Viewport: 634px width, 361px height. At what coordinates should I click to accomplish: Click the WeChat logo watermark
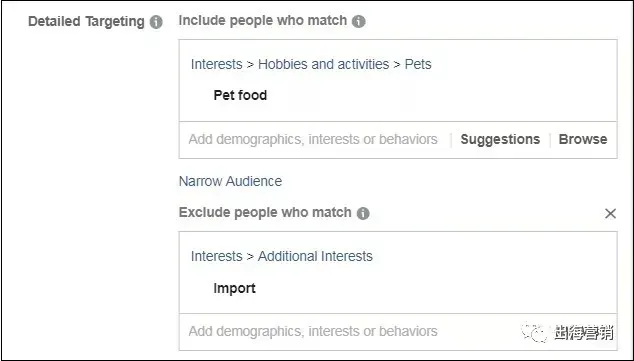coord(534,332)
